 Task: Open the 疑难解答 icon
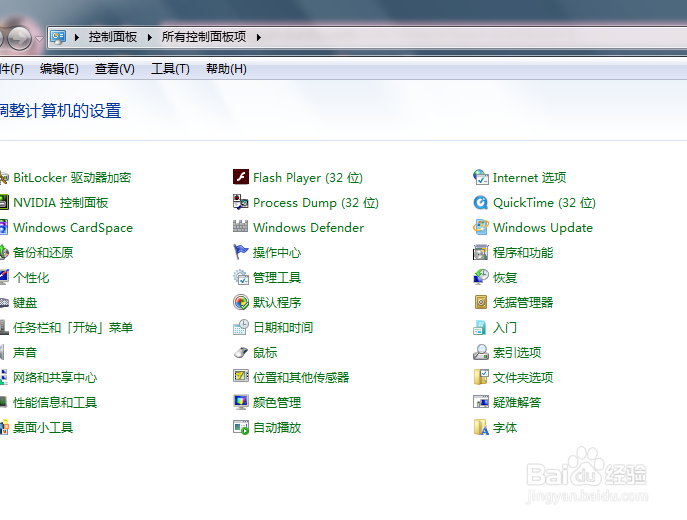click(481, 402)
